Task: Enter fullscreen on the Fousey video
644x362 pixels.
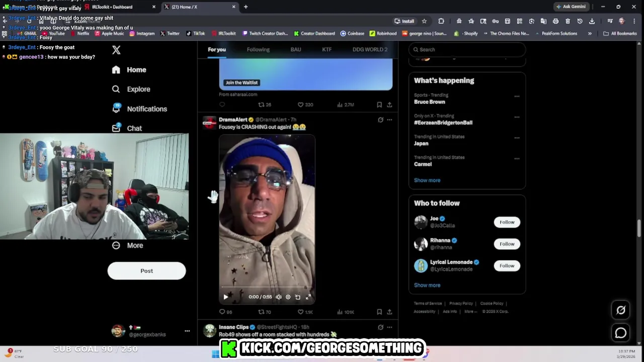Action: coord(308,297)
